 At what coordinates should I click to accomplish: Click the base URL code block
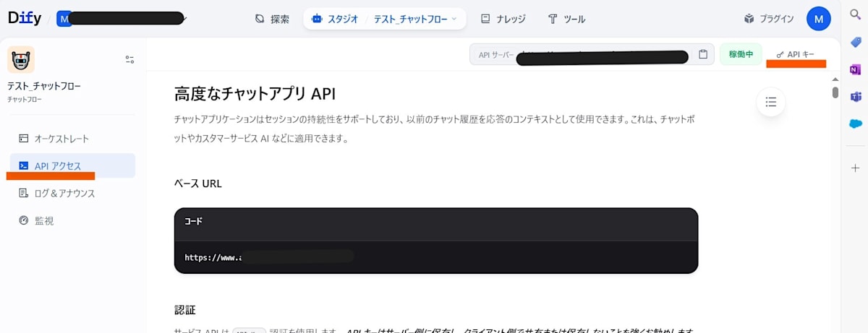pyautogui.click(x=436, y=241)
